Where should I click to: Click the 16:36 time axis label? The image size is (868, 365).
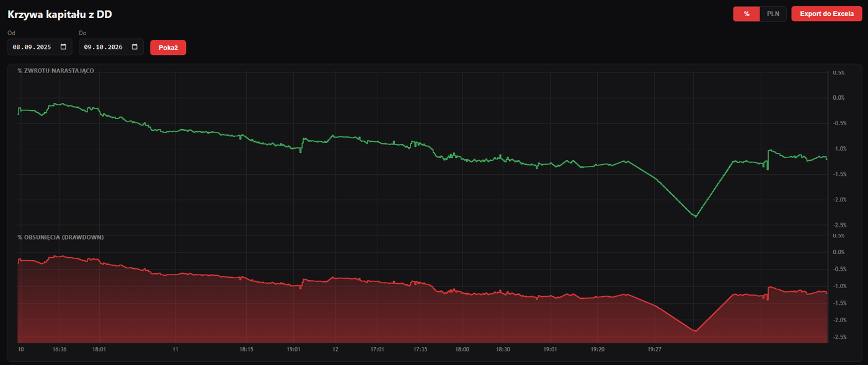[x=59, y=350]
